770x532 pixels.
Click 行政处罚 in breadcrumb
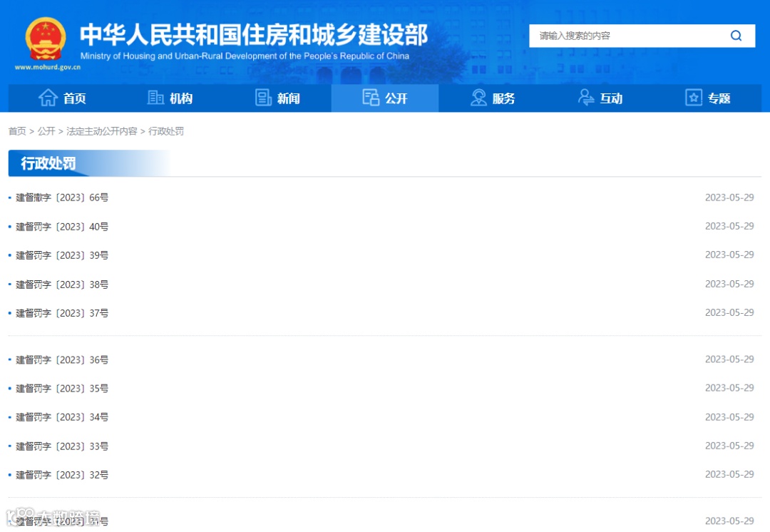tap(166, 131)
